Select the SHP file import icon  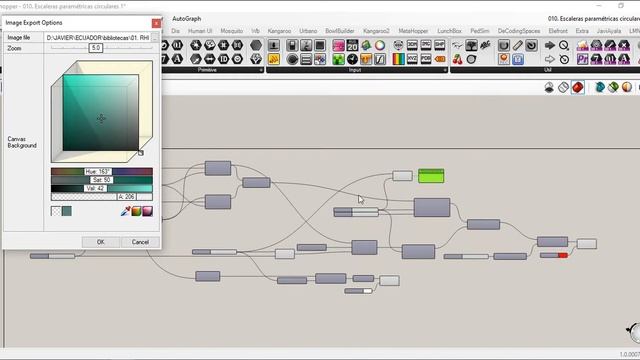[x=440, y=45]
